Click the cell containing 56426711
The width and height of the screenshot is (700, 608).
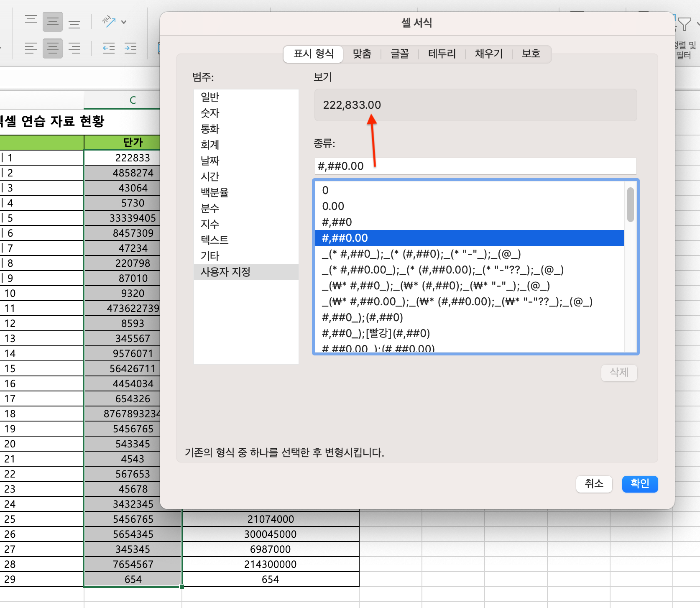[122, 369]
